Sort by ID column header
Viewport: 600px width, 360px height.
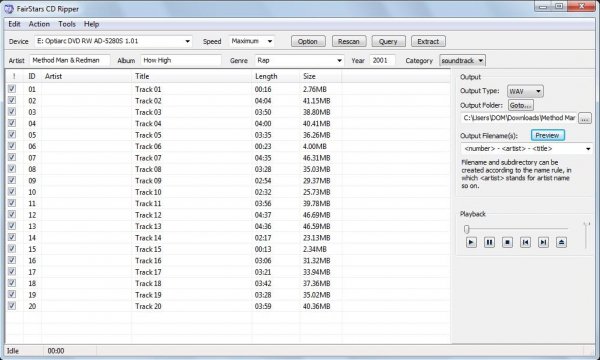coord(32,76)
